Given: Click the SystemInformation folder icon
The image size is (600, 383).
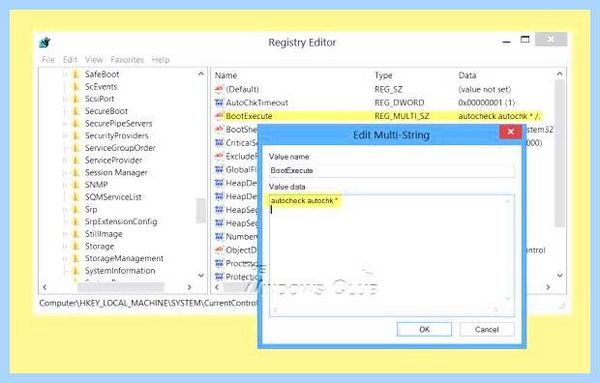Looking at the screenshot, I should click(76, 271).
